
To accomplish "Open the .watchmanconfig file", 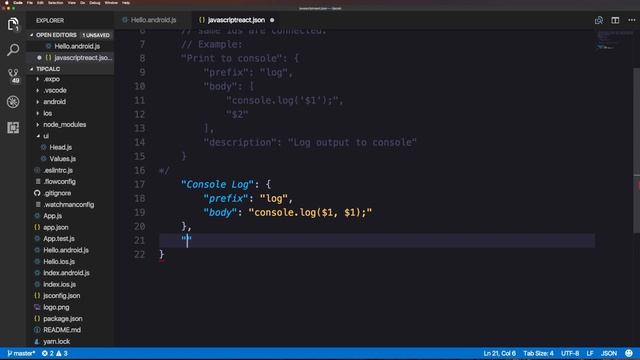I will [x=69, y=204].
